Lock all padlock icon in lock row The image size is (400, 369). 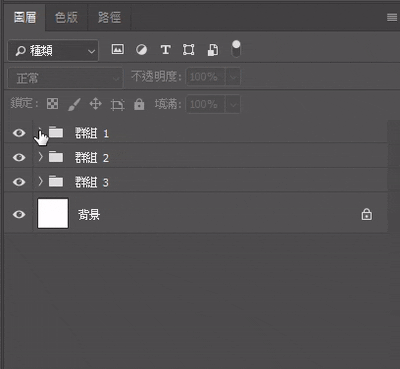[x=139, y=104]
